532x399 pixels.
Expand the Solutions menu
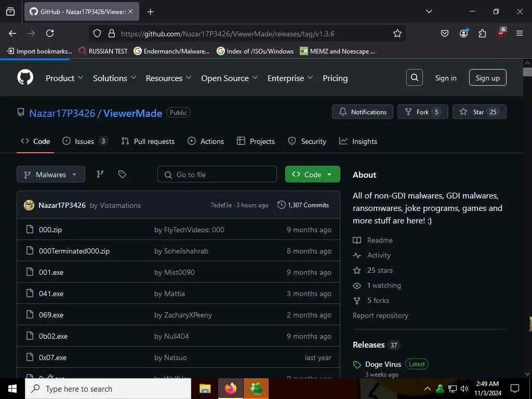[115, 78]
